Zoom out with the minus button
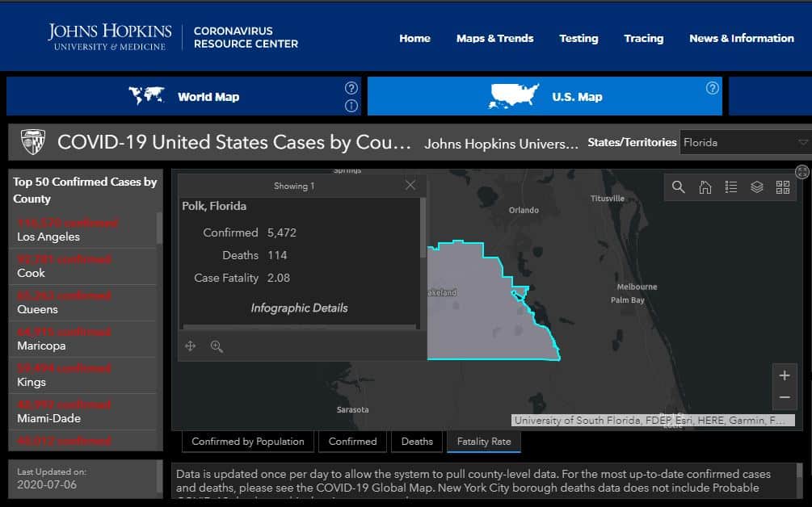Viewport: 812px width, 507px height. click(785, 397)
